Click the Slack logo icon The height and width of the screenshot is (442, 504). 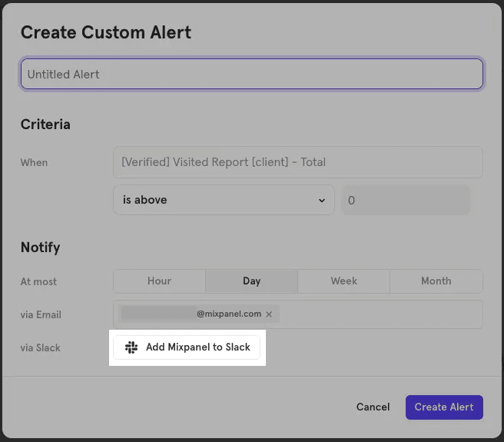coord(131,347)
